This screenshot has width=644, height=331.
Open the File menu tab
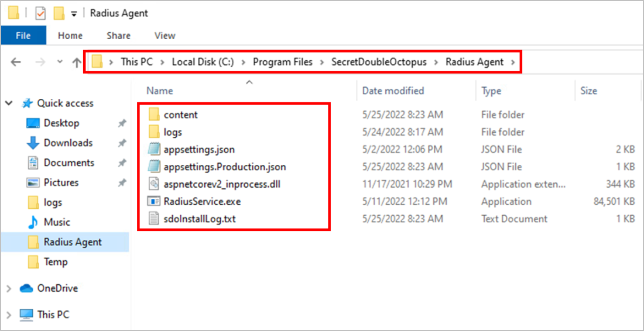point(23,36)
